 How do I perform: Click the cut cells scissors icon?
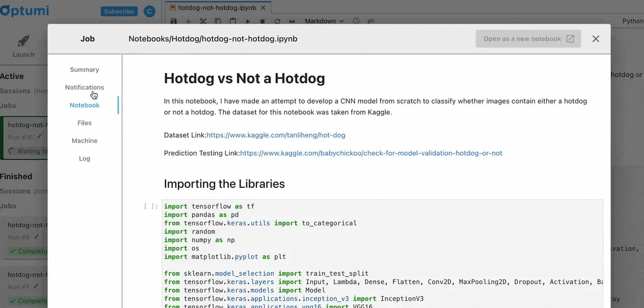(x=203, y=21)
